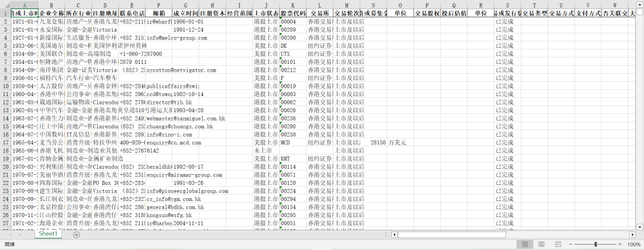Select stock code cell 00298

[293, 126]
